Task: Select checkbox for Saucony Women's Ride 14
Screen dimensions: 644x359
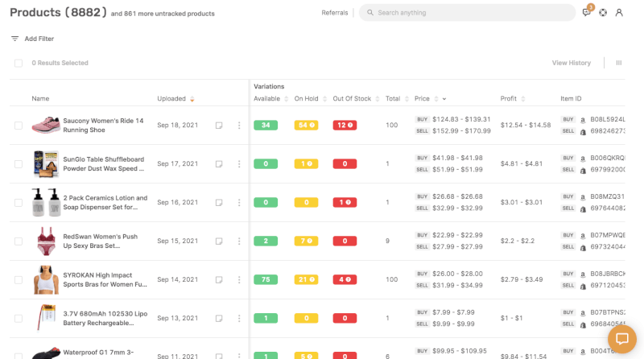Action: [19, 126]
